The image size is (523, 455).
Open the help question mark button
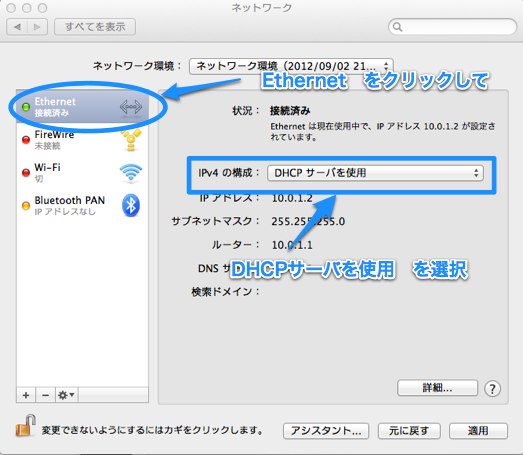[492, 389]
